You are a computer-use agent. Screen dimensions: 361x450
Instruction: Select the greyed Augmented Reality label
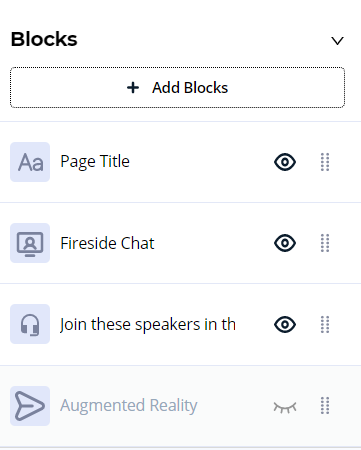(x=129, y=406)
